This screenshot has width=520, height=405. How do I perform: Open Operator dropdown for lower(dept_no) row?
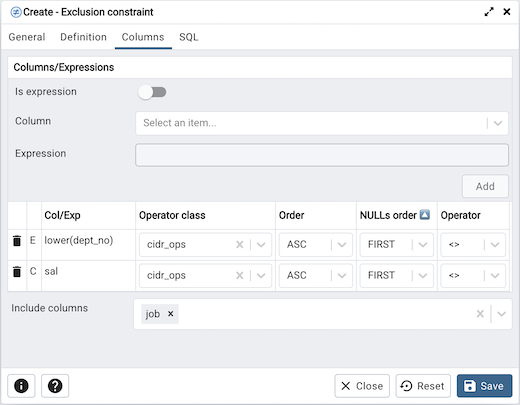pos(473,245)
